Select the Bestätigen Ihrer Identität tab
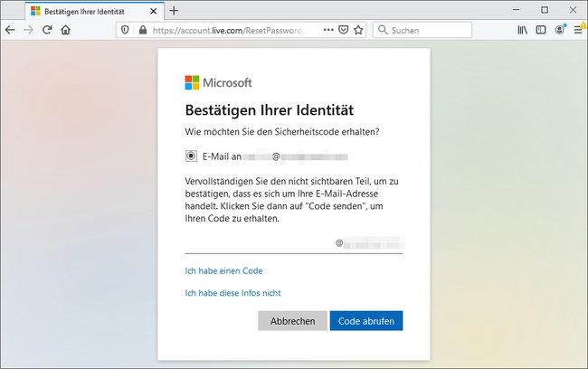This screenshot has height=369, width=588. point(94,11)
